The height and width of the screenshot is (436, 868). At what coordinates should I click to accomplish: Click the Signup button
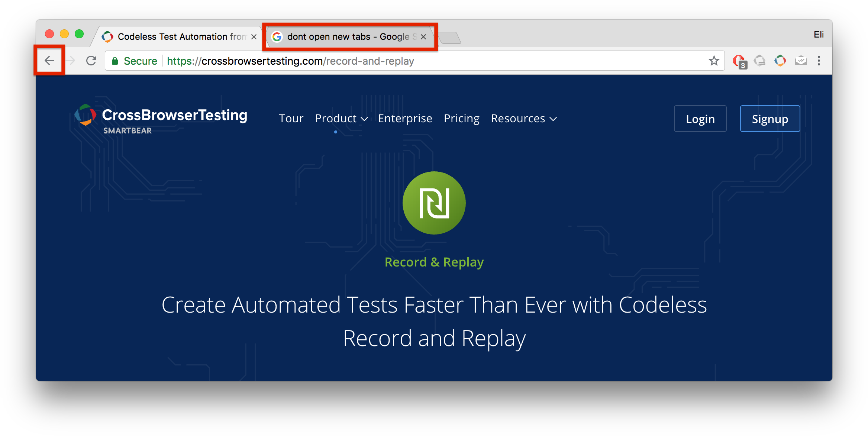click(x=770, y=119)
